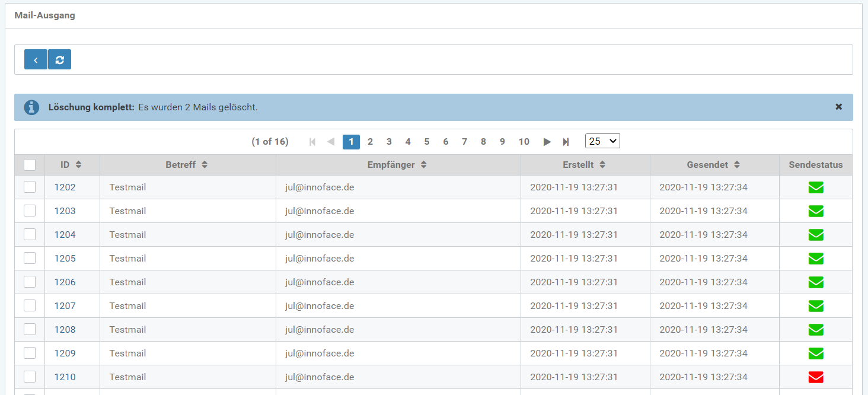Click green send status icon for mail 1202
This screenshot has height=395, width=868.
click(x=816, y=187)
